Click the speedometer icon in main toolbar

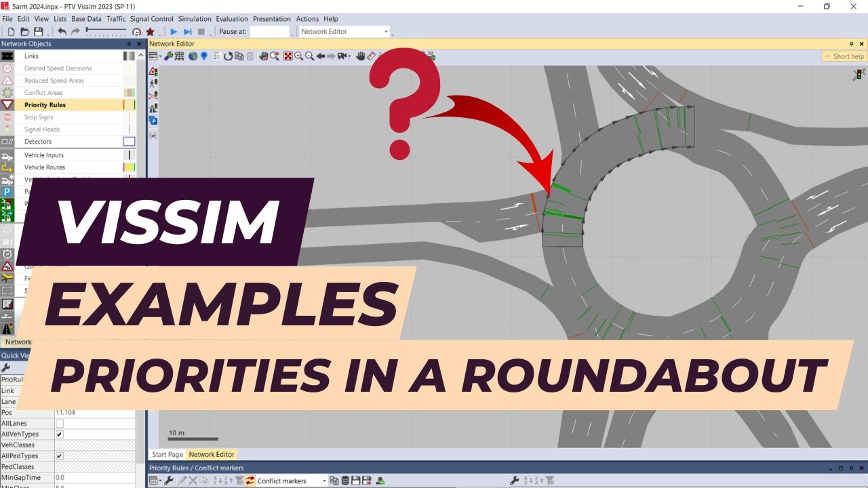pos(136,32)
